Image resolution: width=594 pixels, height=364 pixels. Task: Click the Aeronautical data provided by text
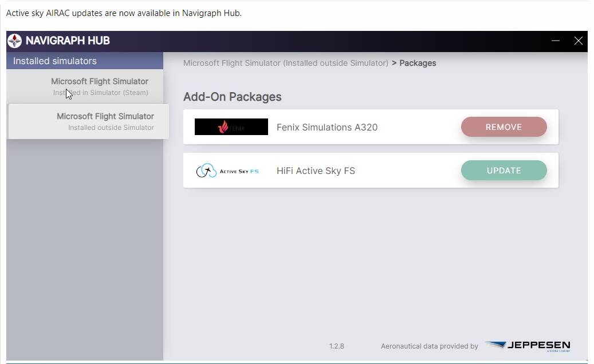(x=429, y=346)
